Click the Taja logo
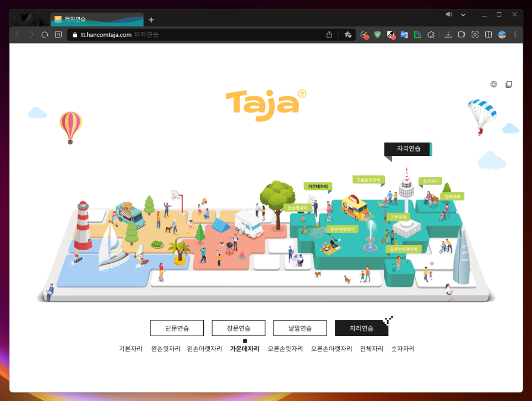This screenshot has height=401, width=532. click(265, 105)
